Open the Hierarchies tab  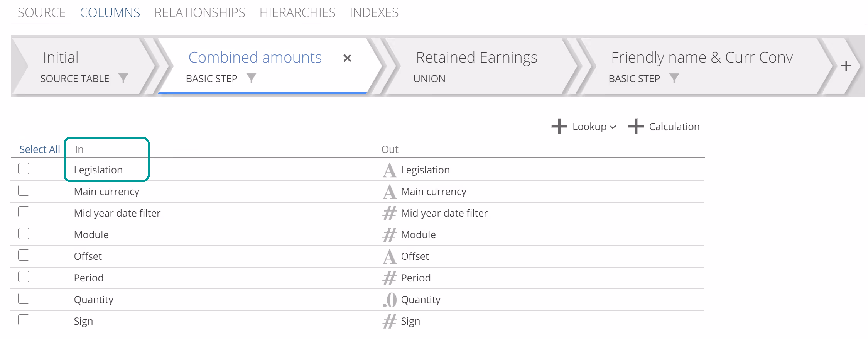(297, 13)
